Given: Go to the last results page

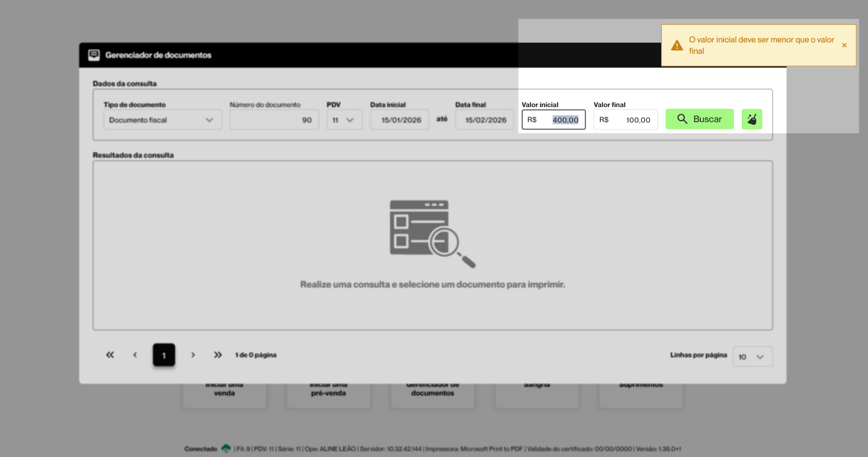Looking at the screenshot, I should pyautogui.click(x=218, y=355).
